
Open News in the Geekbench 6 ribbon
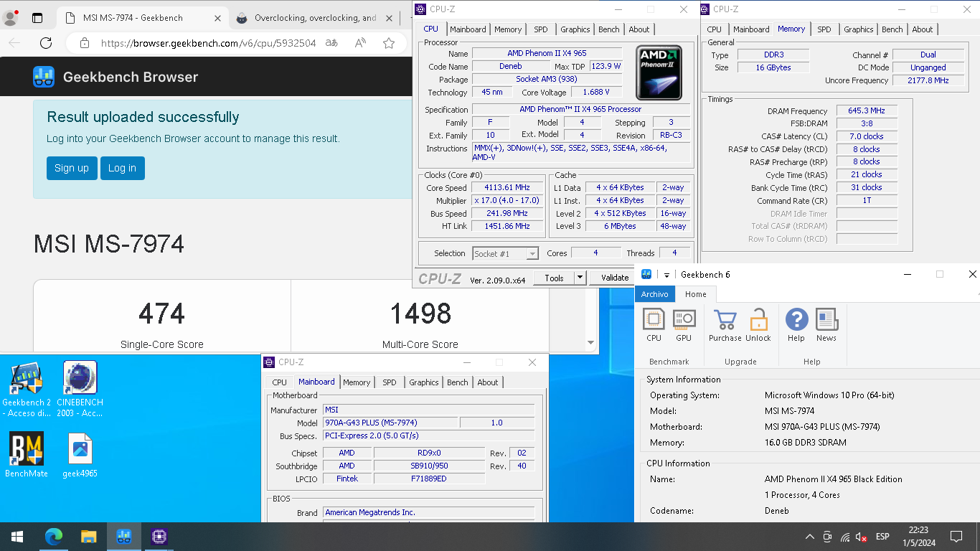826,325
